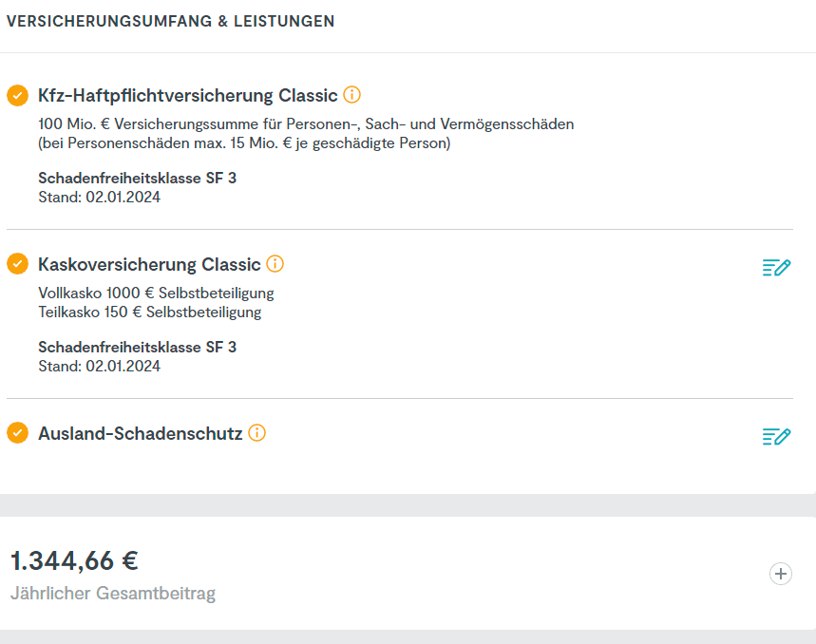Click Teilkasko 150 € Selbstbeteiligung line
Screen dimensions: 816x644
150,313
